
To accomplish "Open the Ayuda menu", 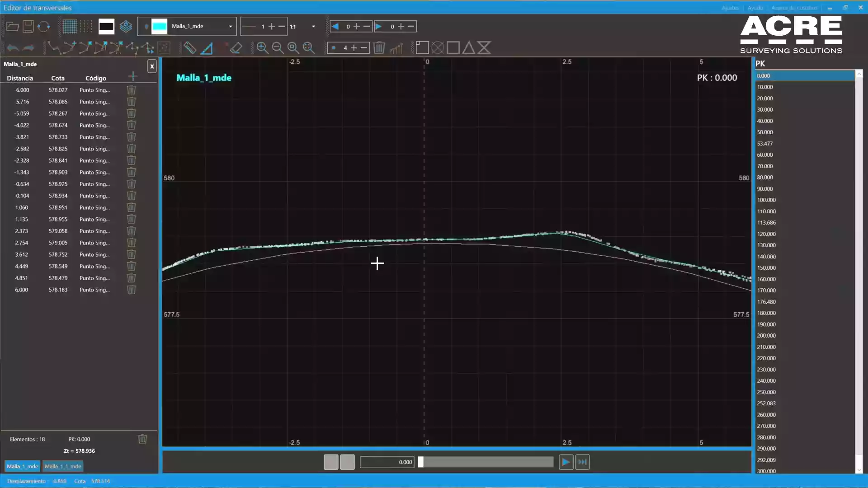I will point(755,8).
